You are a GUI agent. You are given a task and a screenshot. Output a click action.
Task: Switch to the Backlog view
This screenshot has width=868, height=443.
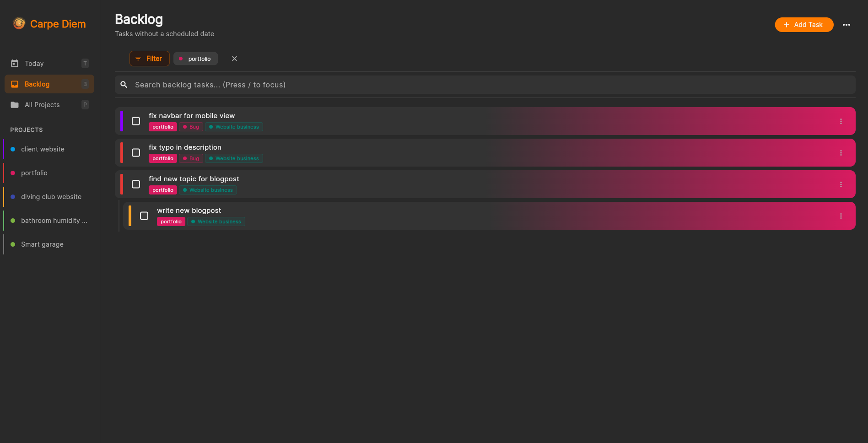point(37,84)
